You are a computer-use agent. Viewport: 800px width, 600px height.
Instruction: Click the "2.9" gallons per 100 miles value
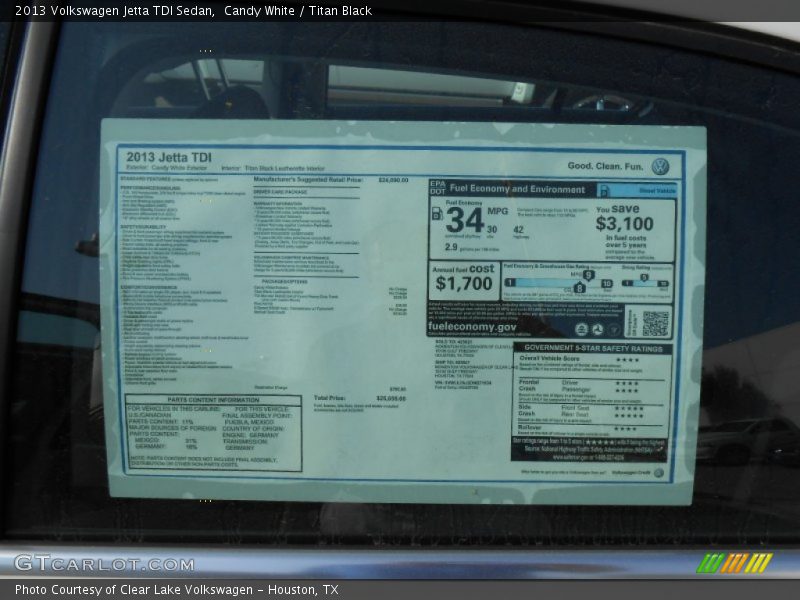[451, 247]
